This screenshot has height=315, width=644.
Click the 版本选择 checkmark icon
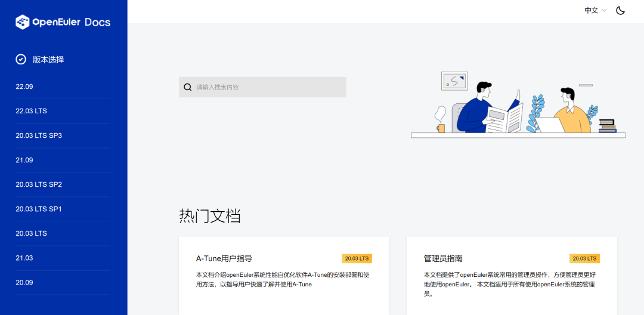[20, 60]
